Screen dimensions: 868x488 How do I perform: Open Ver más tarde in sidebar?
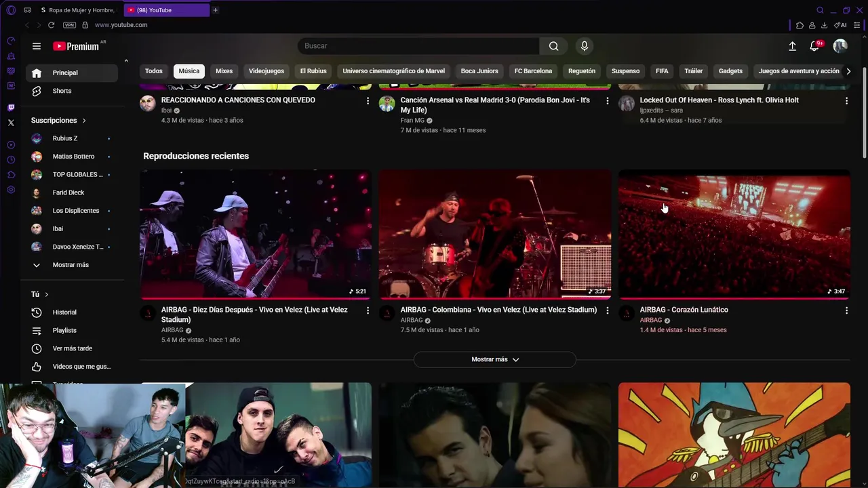[x=71, y=348]
